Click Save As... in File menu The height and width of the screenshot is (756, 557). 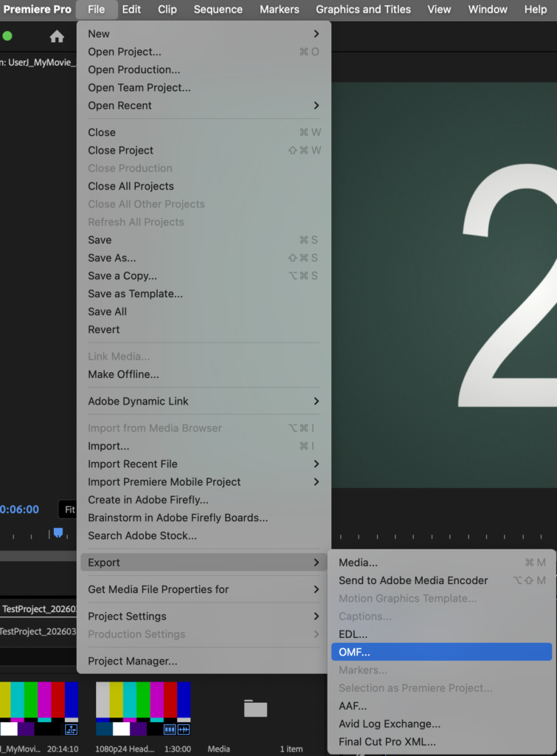point(112,258)
